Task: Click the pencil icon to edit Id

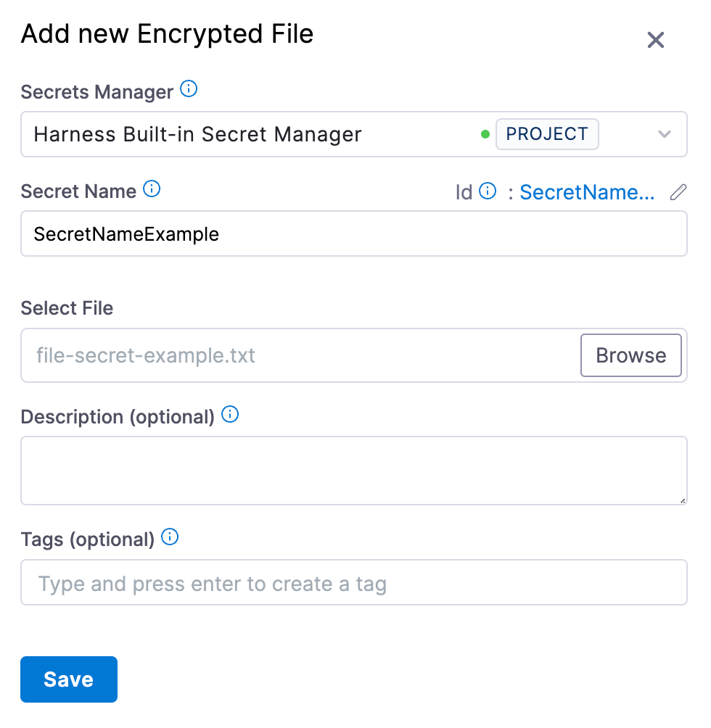Action: click(678, 192)
